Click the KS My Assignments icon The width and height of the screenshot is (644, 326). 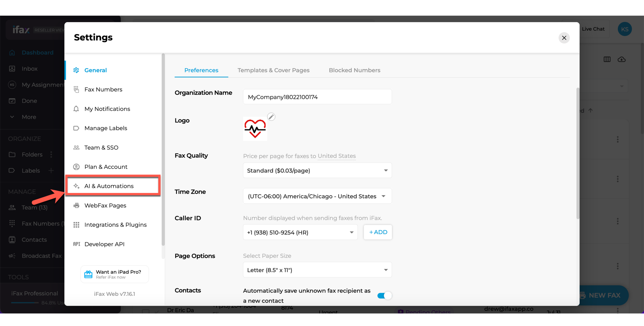pyautogui.click(x=12, y=85)
